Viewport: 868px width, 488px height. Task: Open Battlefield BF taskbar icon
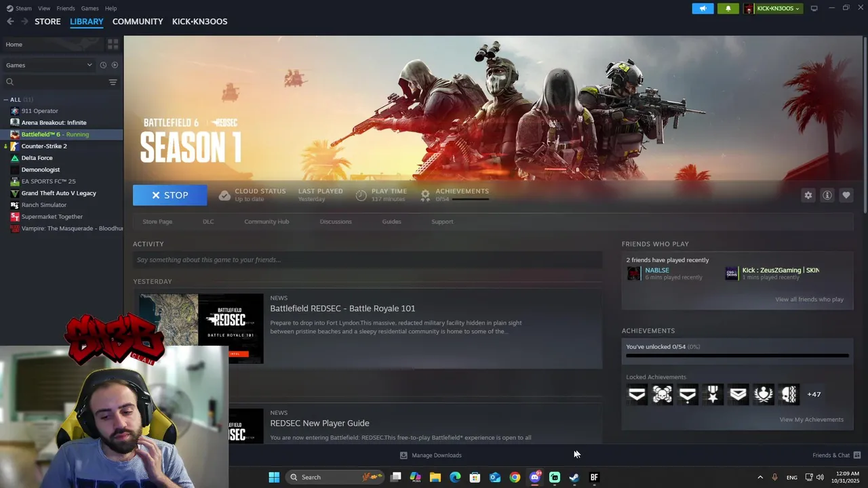coord(594,477)
